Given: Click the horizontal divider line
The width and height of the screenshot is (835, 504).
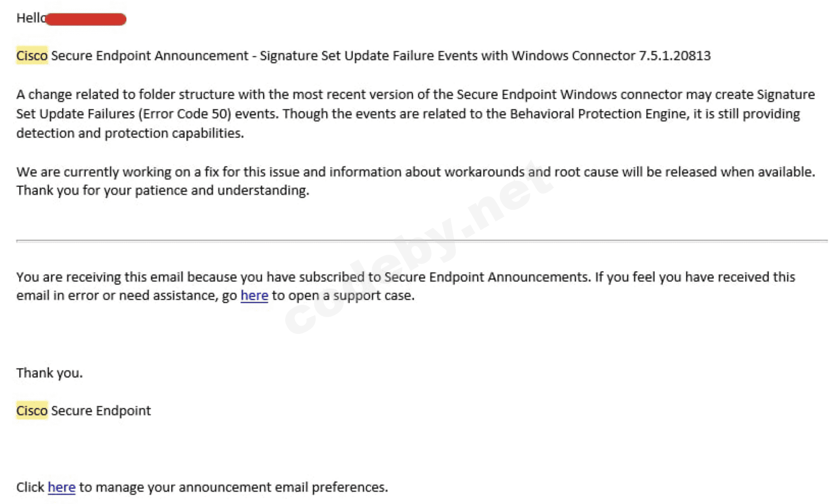Looking at the screenshot, I should coord(422,241).
